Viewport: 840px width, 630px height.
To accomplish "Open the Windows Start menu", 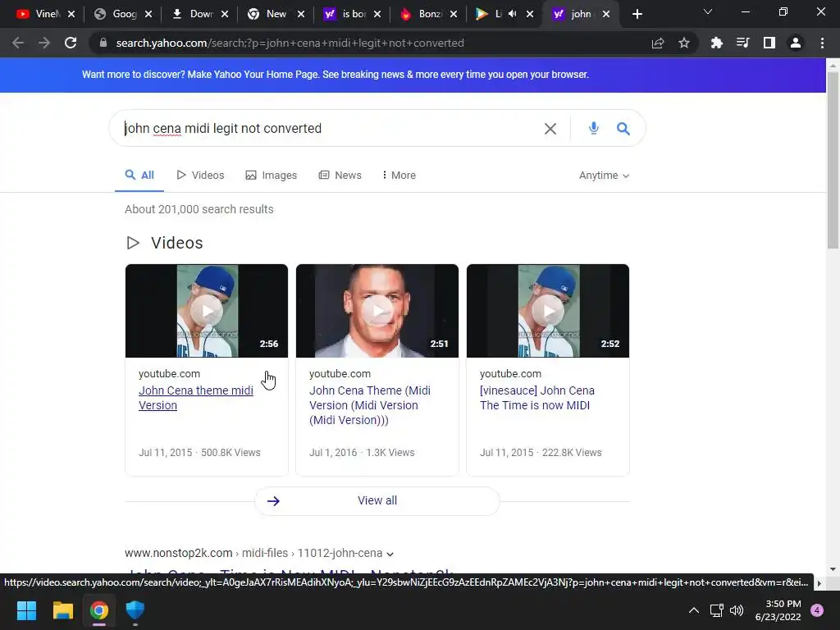I will pos(26,610).
